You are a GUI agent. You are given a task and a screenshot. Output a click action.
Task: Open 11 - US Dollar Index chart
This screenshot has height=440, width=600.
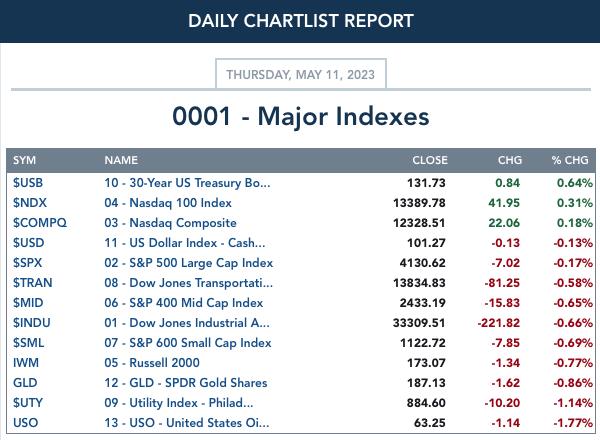(x=184, y=243)
